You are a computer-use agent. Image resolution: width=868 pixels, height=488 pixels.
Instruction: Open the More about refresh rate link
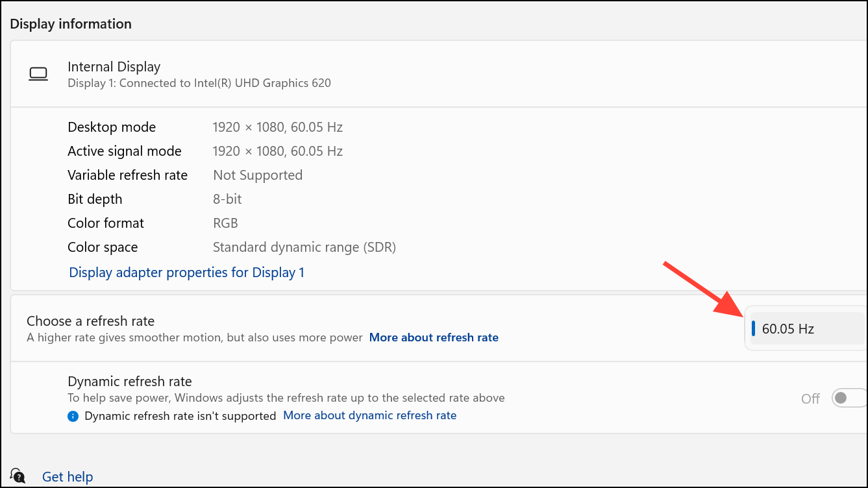pos(434,337)
